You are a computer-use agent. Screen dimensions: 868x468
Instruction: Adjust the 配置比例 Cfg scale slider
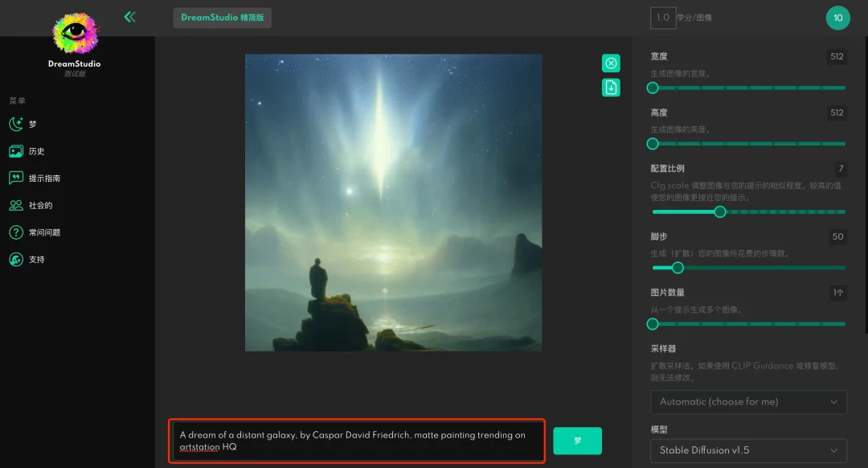click(x=720, y=212)
